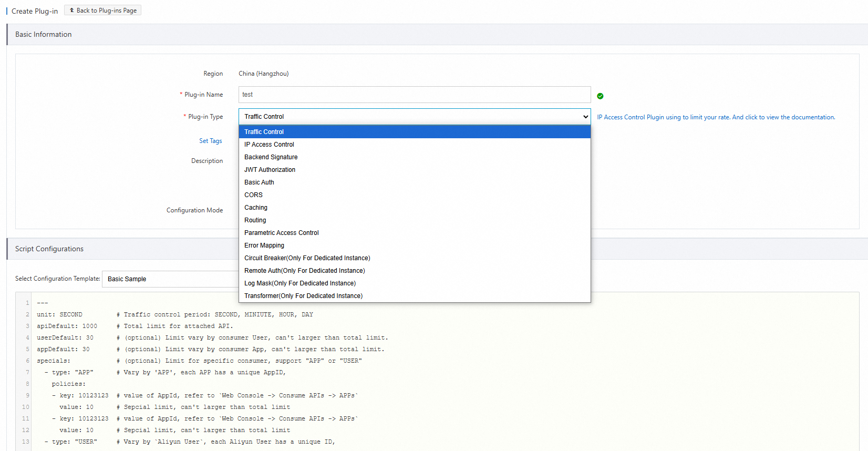Select Error Mapping plug-in type
The width and height of the screenshot is (868, 451).
[264, 245]
